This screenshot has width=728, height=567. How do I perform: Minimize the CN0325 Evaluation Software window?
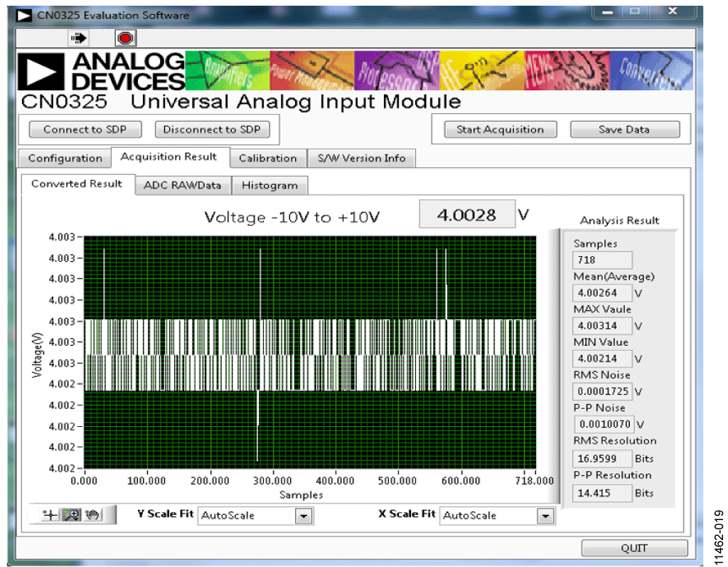(x=608, y=11)
